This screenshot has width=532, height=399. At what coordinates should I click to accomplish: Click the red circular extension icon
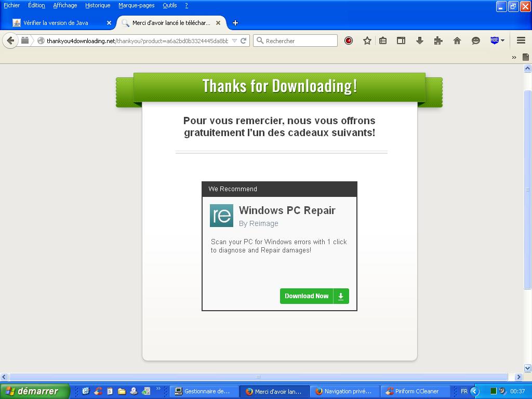coord(349,41)
